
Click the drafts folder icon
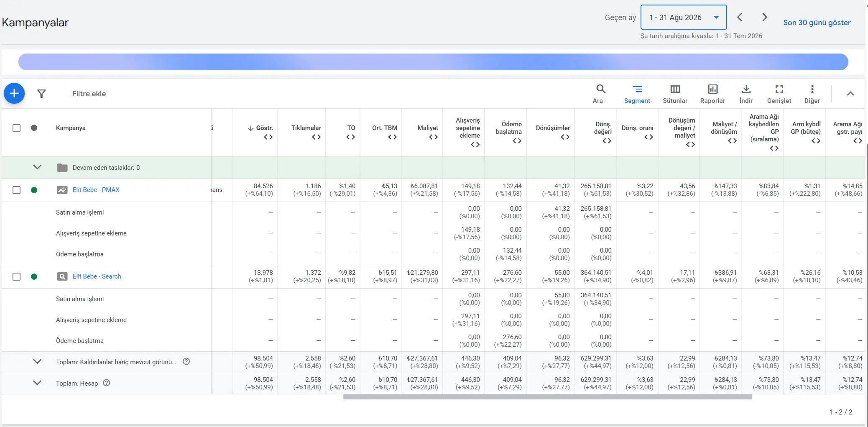click(62, 168)
